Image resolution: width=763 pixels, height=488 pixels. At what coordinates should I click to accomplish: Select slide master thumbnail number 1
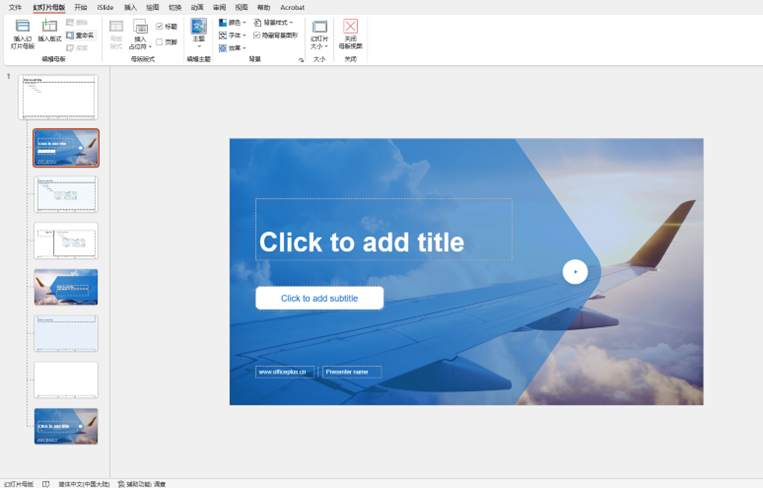tap(58, 97)
